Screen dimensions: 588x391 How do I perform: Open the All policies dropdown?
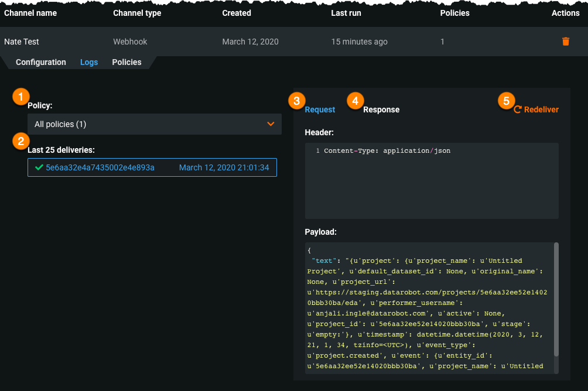point(146,124)
